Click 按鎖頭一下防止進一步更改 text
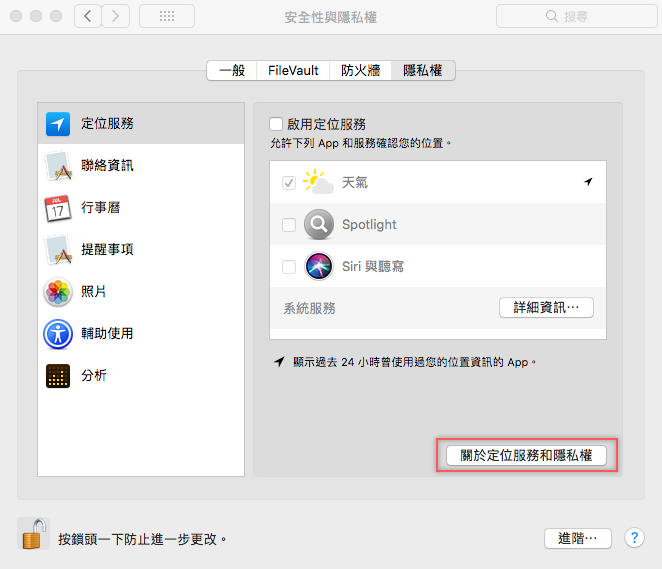This screenshot has height=569, width=662. point(142,539)
